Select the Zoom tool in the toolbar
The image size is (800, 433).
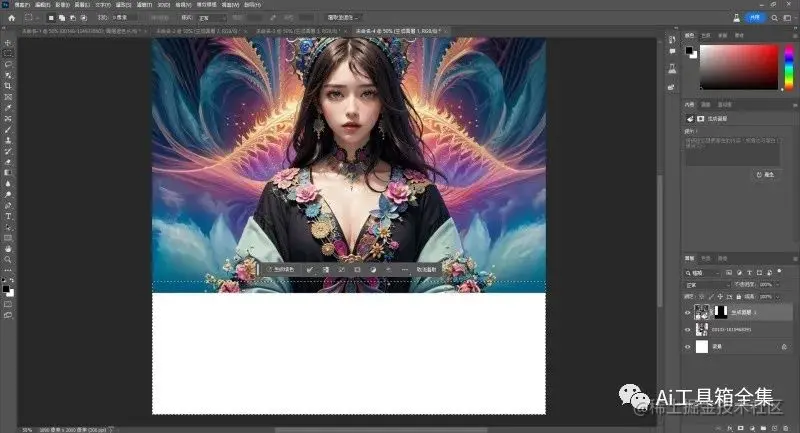click(8, 260)
